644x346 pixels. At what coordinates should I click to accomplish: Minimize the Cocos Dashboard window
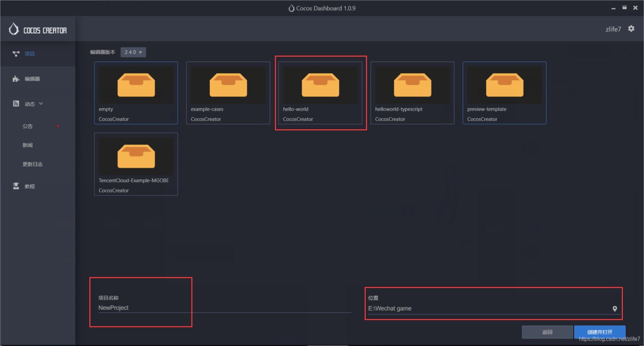click(x=613, y=8)
